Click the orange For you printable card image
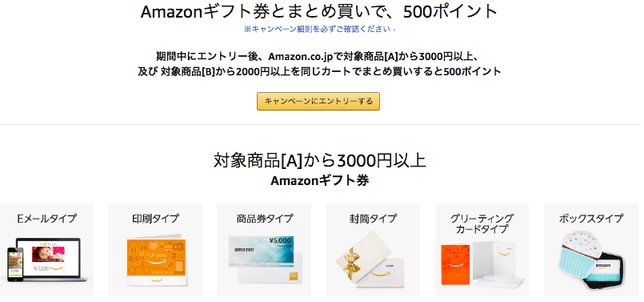This screenshot has width=644, height=302. click(156, 260)
